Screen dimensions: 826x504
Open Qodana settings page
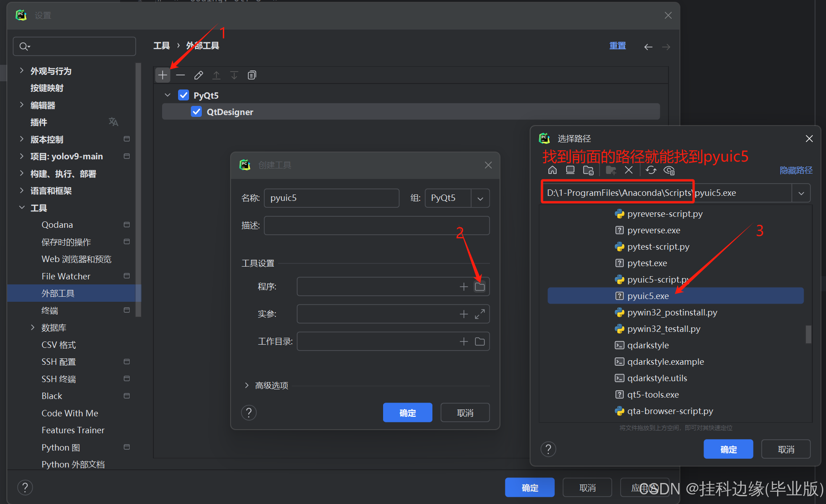click(57, 225)
